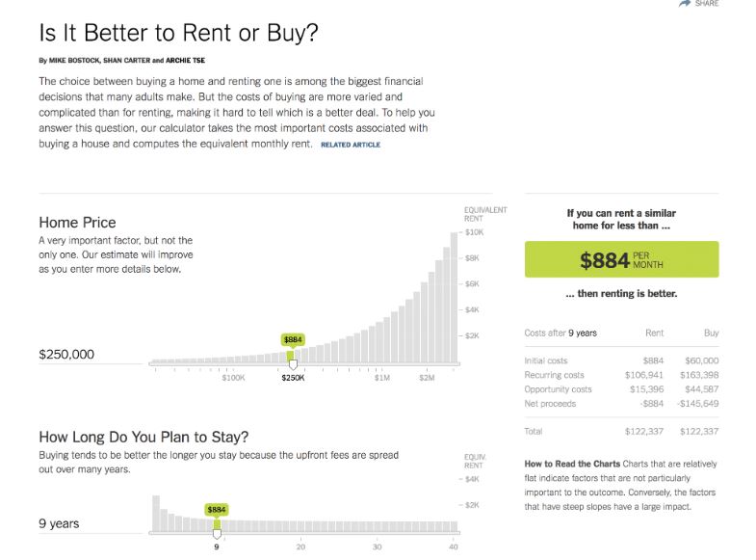Click the green $884 per month box
Image resolution: width=756 pixels, height=560 pixels.
[x=621, y=259]
